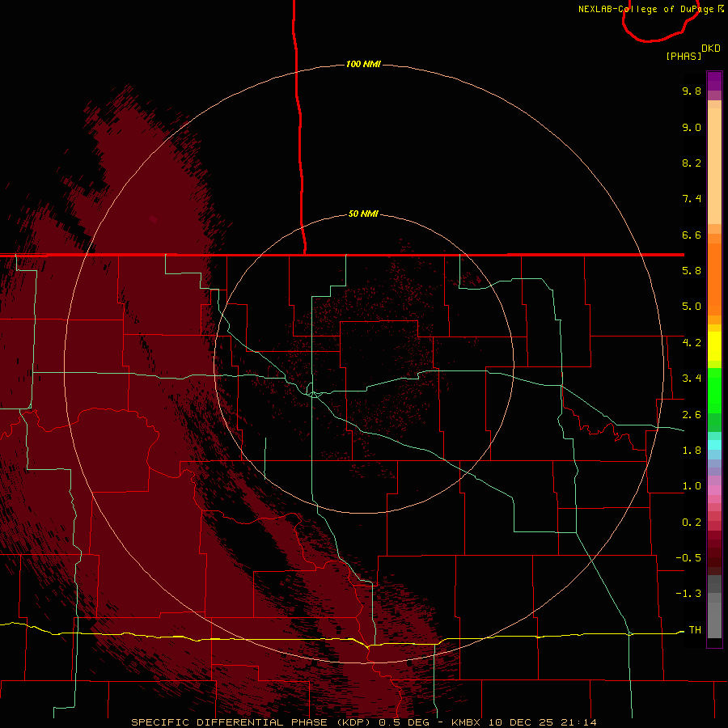Click the 2.6 color scale value

692,415
